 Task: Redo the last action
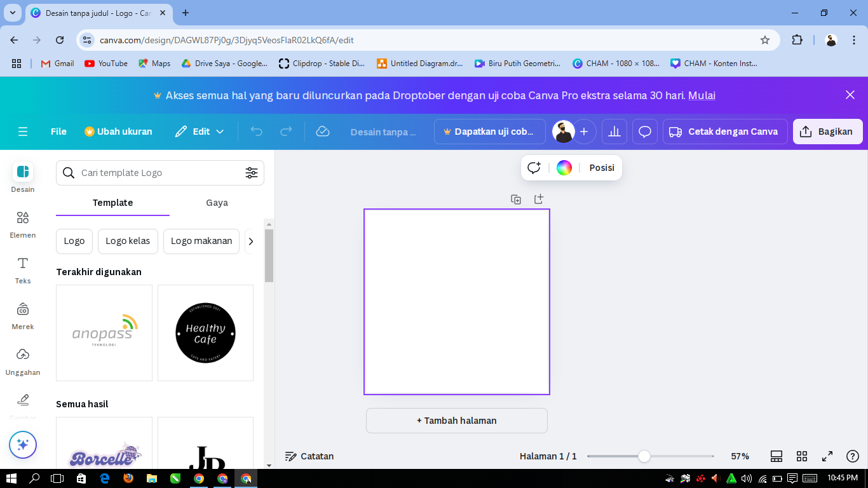287,132
